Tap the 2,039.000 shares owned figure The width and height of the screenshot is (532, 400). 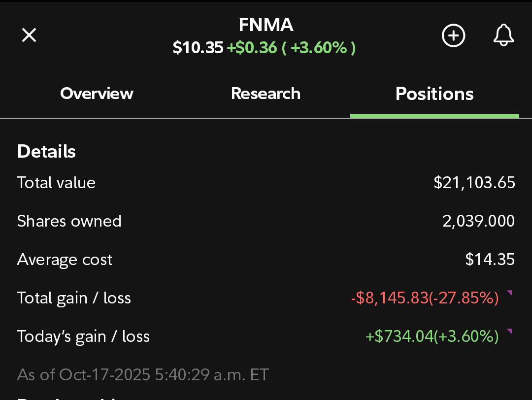coord(479,221)
